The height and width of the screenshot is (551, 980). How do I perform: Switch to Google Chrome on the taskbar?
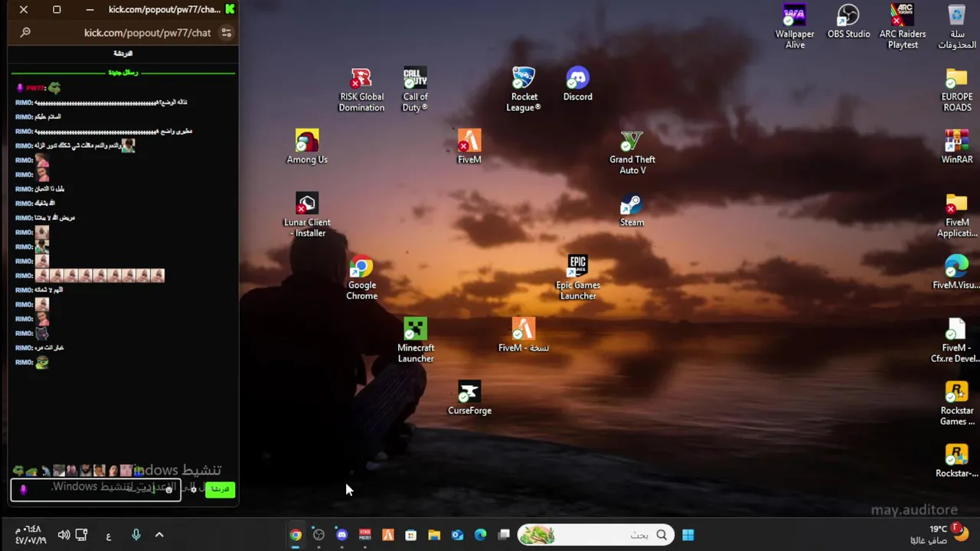coord(296,535)
